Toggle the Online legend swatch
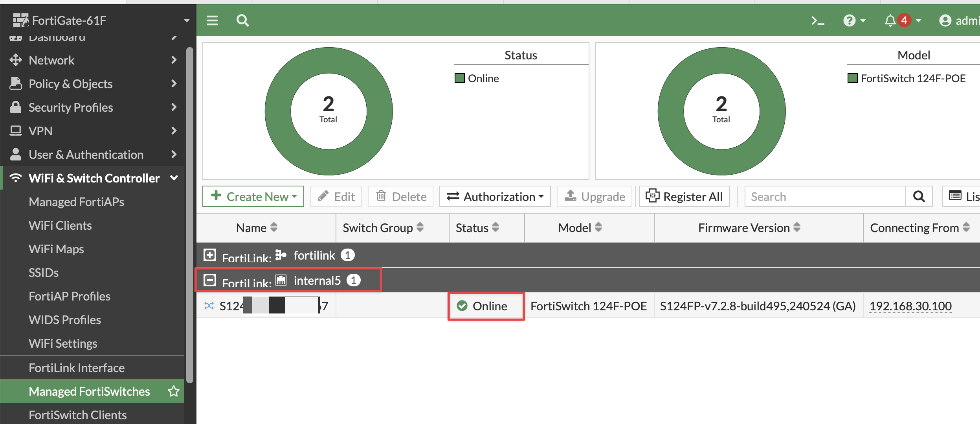 pos(459,78)
